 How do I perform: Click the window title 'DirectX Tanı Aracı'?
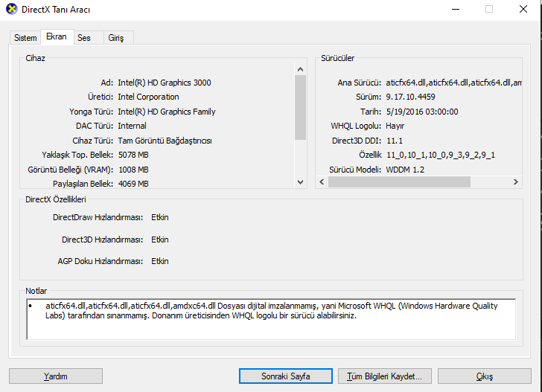coord(56,10)
